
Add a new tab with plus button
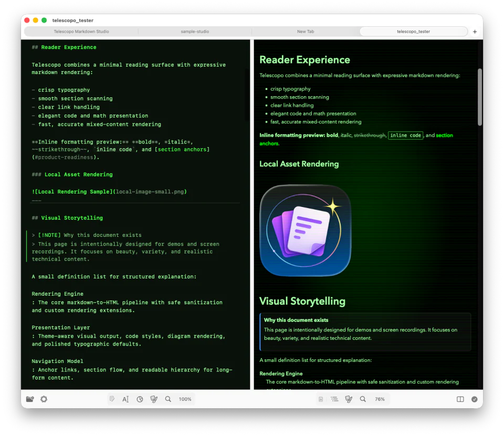tap(475, 32)
